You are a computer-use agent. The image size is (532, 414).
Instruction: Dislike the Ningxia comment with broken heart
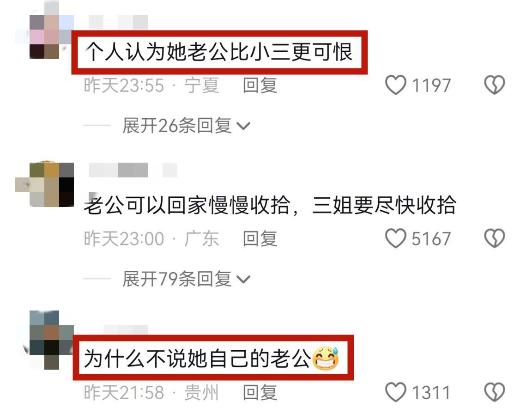coord(494,85)
